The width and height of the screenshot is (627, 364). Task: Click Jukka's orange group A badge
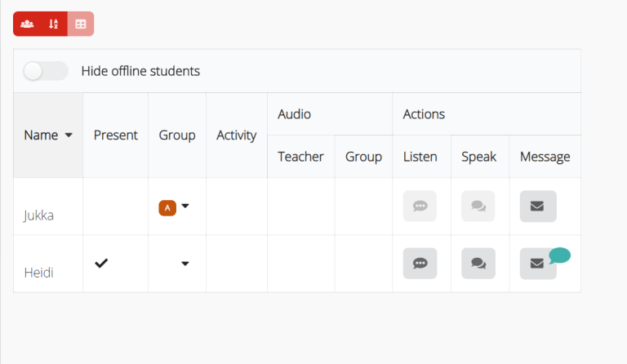[167, 207]
